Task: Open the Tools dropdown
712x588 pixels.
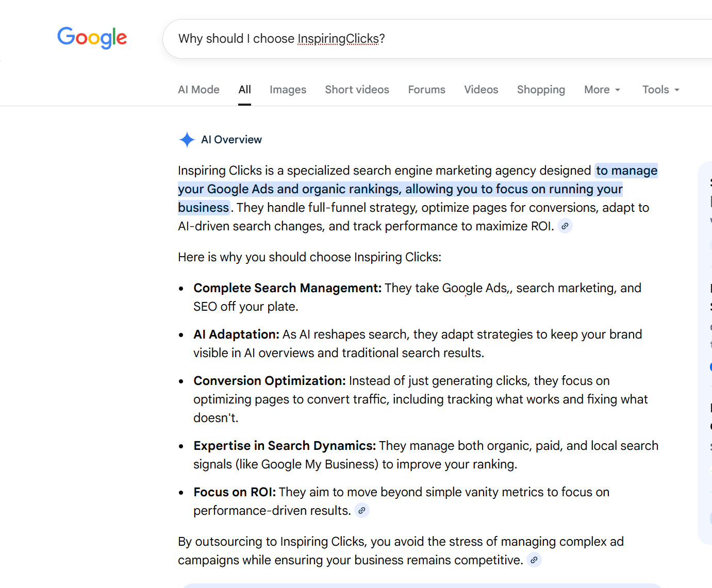Action: [x=660, y=90]
